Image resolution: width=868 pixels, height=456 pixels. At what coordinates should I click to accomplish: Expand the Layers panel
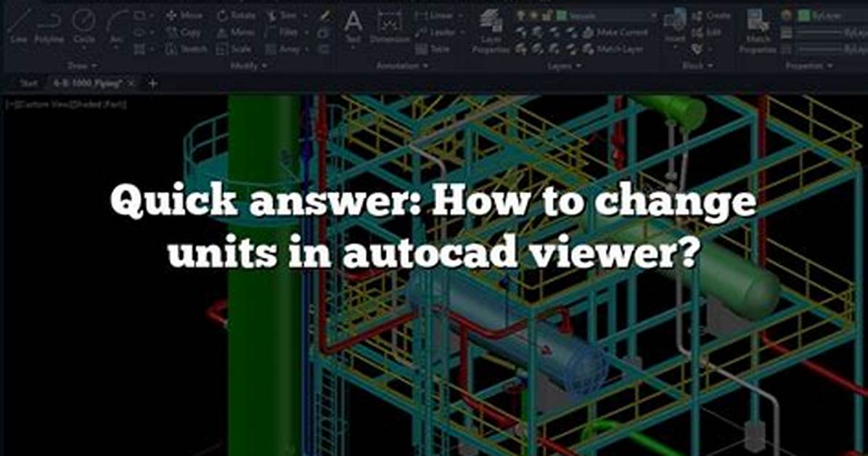(563, 66)
